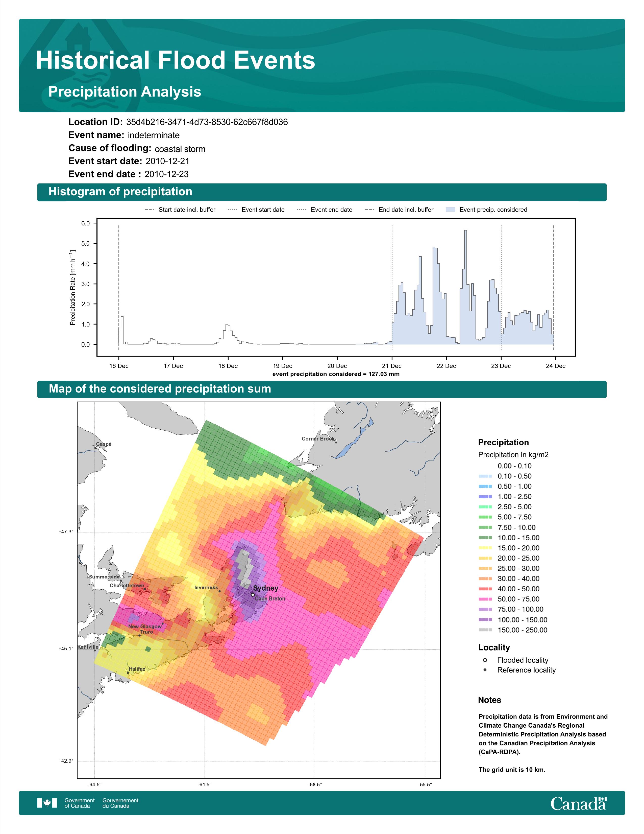644x834 pixels.
Task: Click the Inverness locality dot
Action: pyautogui.click(x=219, y=591)
